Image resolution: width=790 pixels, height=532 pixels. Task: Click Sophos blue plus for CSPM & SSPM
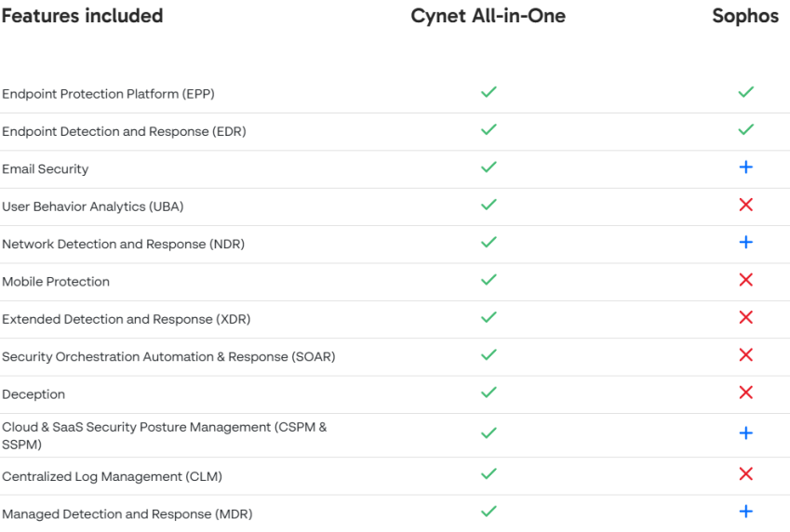745,433
